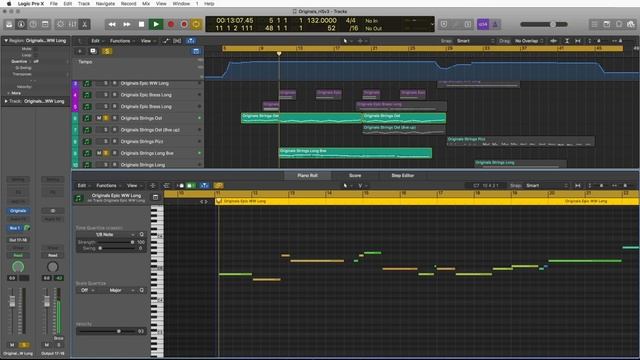Open Piano Roll Functions dropdown menu

click(x=108, y=186)
